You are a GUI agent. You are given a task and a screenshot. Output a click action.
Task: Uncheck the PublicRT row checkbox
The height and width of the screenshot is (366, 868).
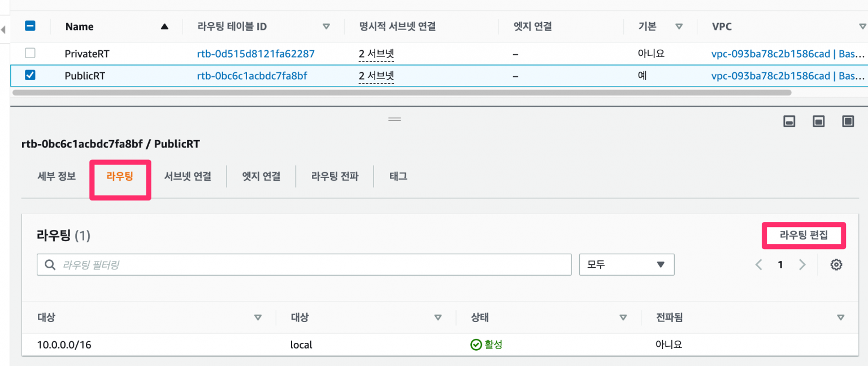click(x=30, y=75)
